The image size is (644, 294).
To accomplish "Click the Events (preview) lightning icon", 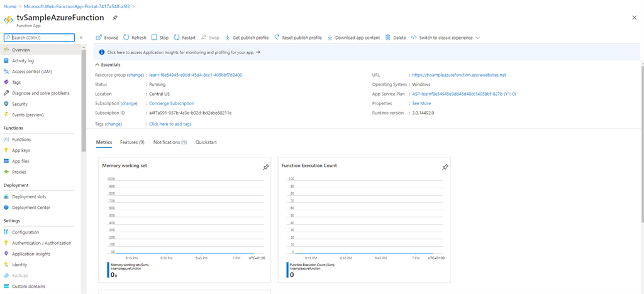I will coord(6,115).
